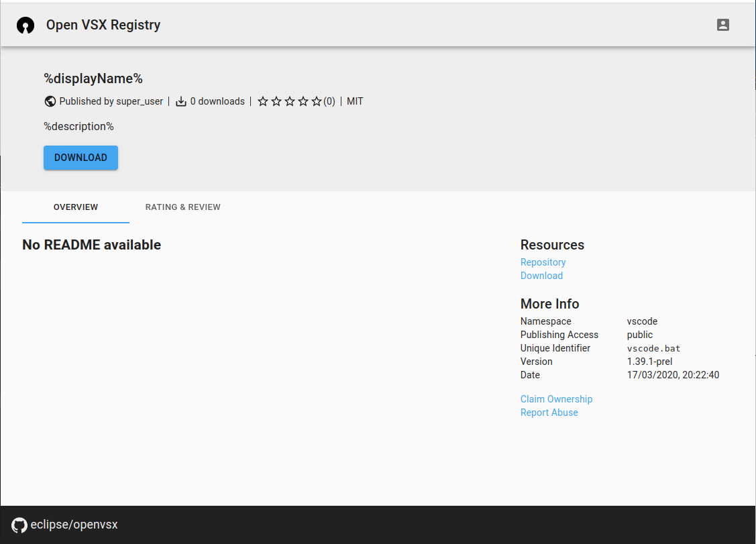Screen dimensions: 756x544
Task: Open the Claim Ownership link
Action: point(556,398)
